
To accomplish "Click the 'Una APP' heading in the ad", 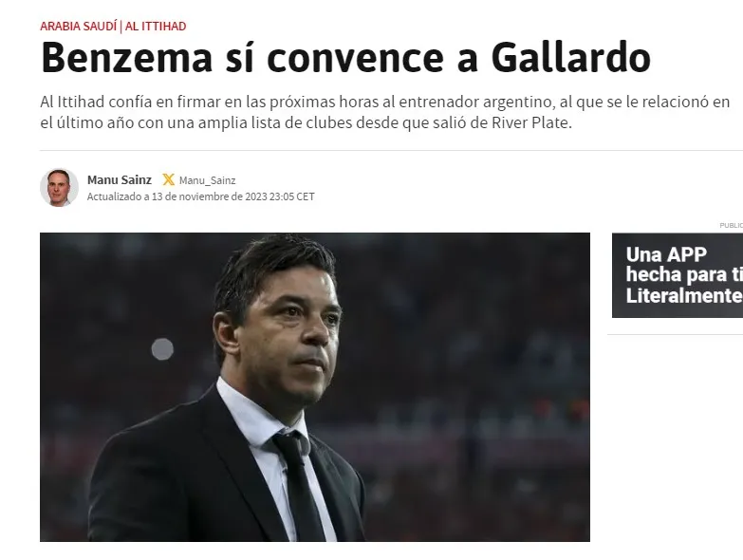I will pos(666,254).
